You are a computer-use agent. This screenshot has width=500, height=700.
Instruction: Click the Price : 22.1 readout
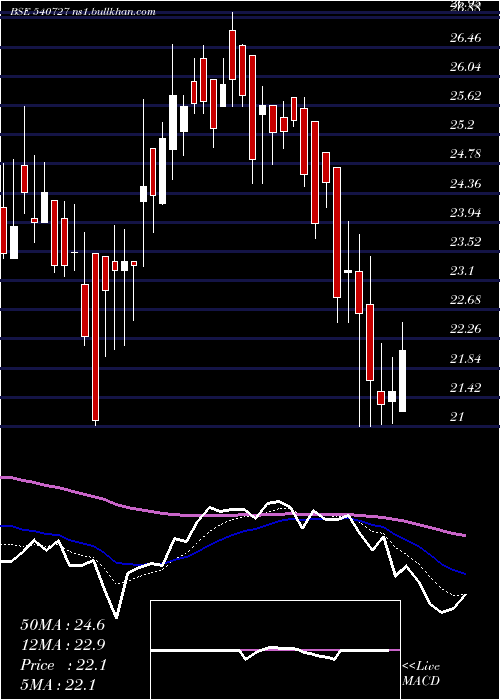pyautogui.click(x=62, y=665)
